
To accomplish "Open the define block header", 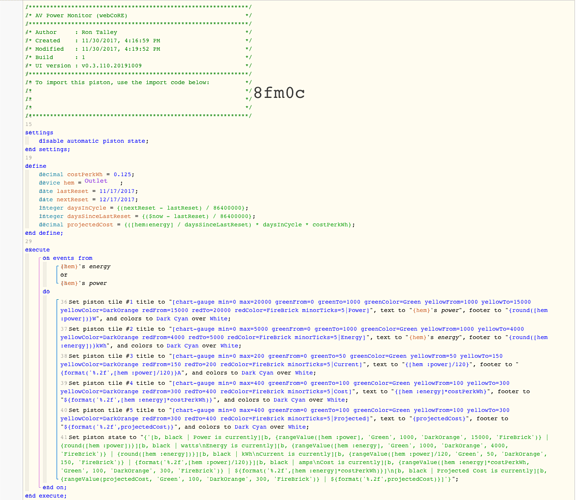I will click(36, 166).
